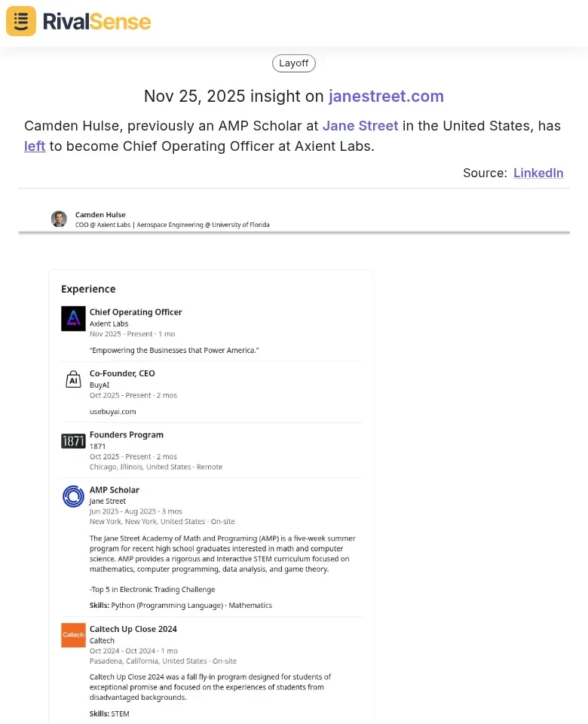The width and height of the screenshot is (588, 724).
Task: Select the Layoff category badge
Action: coord(293,63)
